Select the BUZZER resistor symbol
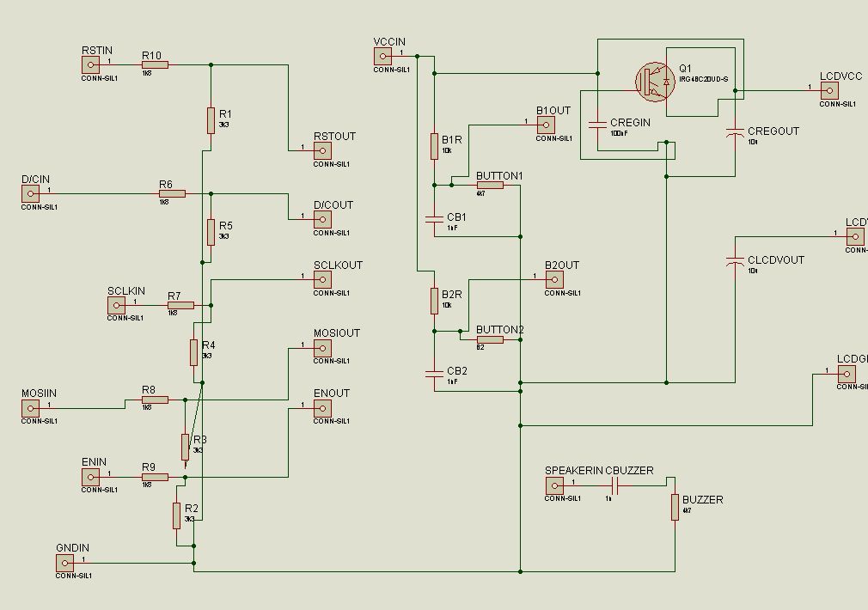This screenshot has width=868, height=610. (x=675, y=507)
